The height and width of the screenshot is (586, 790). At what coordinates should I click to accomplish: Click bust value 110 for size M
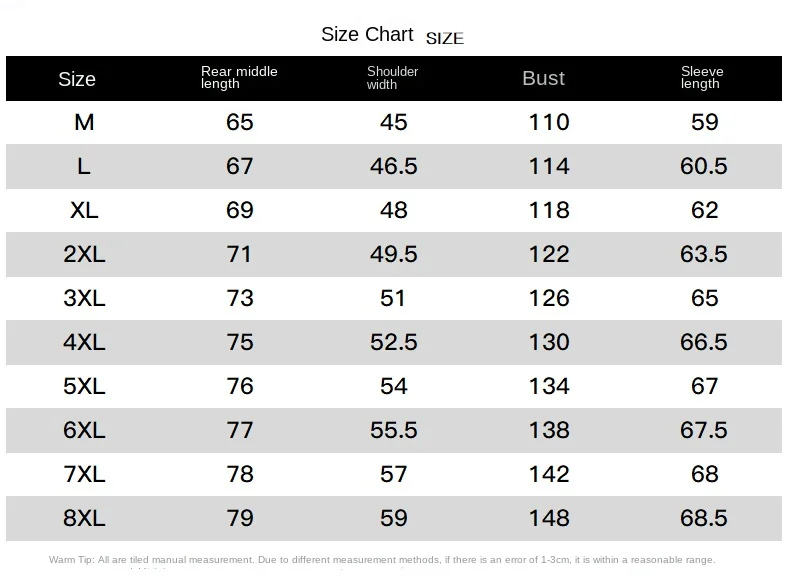pos(549,122)
